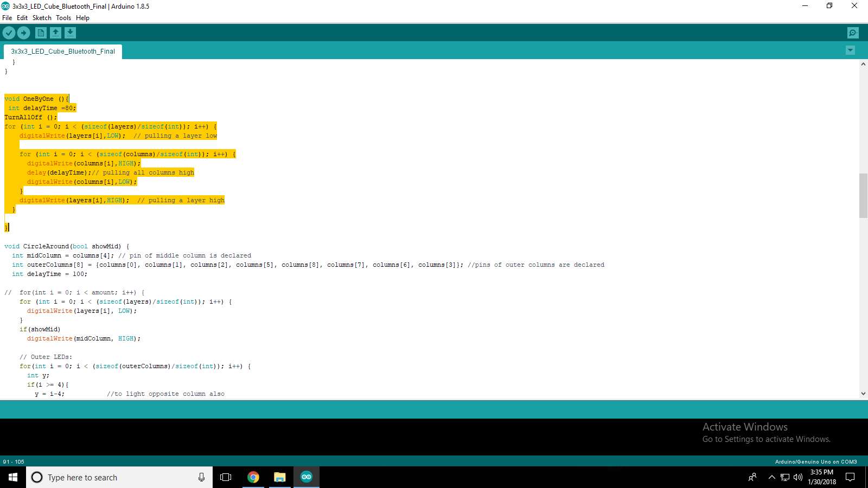Click the editor scrollbar up arrow
The image size is (868, 488).
[863, 64]
